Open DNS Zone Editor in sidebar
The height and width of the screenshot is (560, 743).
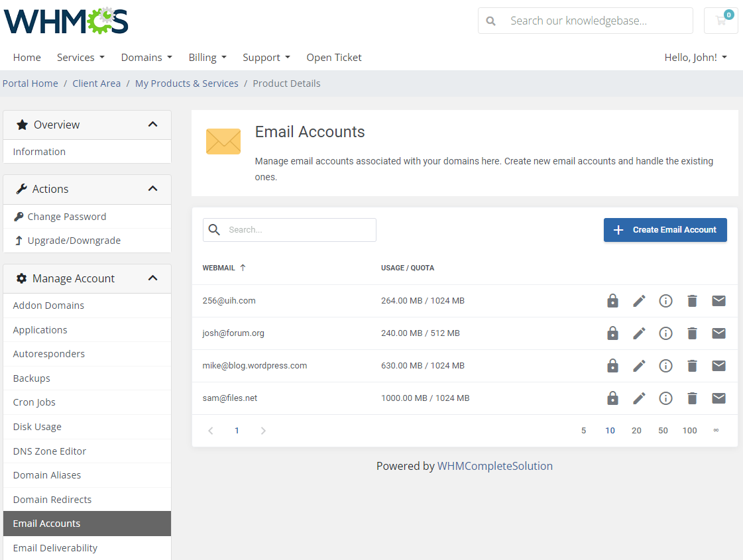point(87,451)
